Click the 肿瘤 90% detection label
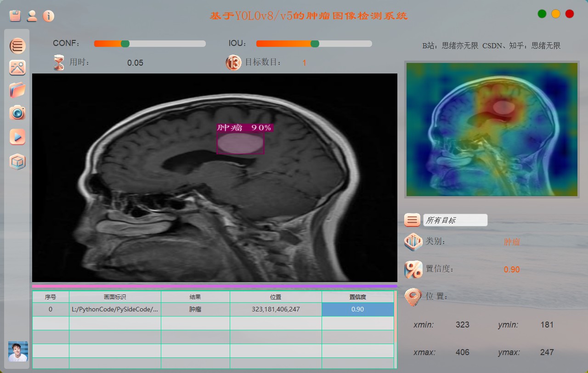 coord(245,128)
